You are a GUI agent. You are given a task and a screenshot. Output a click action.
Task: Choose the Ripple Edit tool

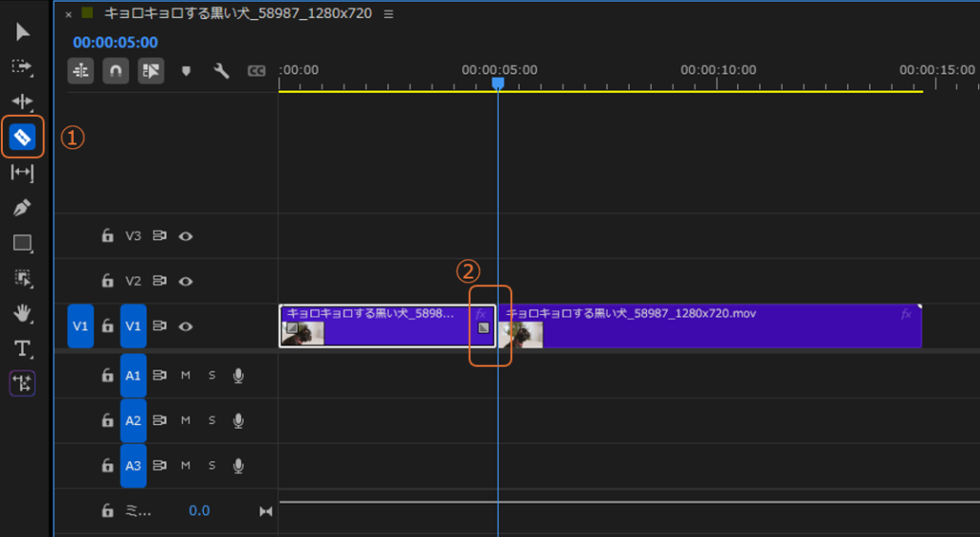(x=22, y=101)
